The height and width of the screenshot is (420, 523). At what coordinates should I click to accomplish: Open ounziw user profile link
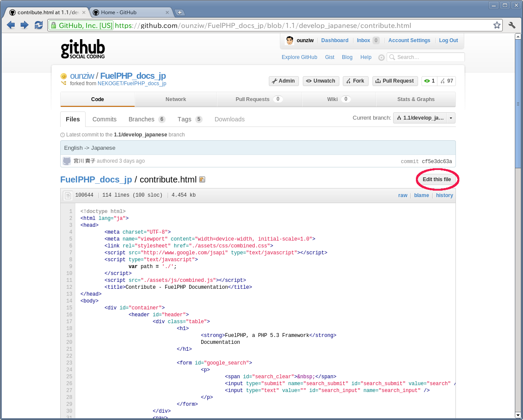82,76
